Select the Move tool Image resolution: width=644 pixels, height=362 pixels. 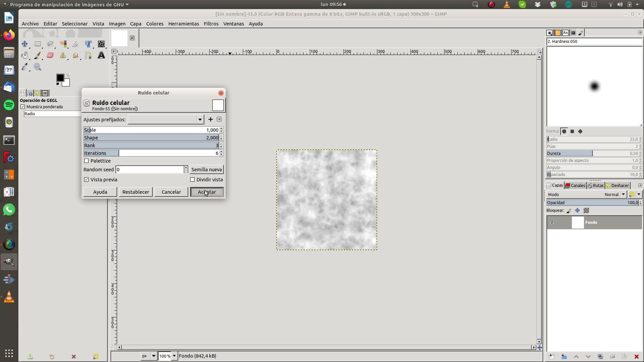coord(24,44)
